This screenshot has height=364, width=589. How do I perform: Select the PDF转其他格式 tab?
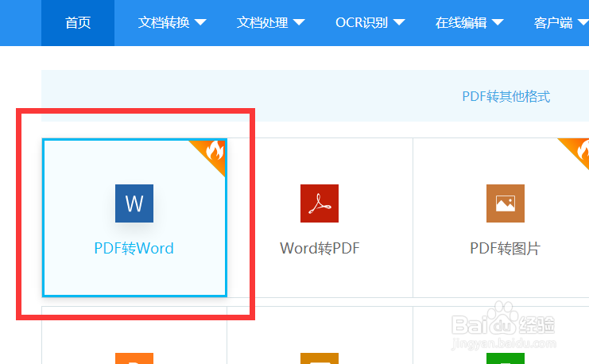point(506,96)
